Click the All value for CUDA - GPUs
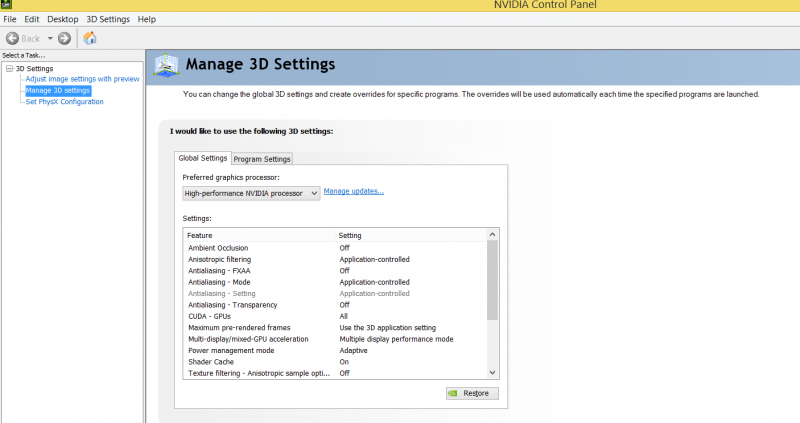This screenshot has height=423, width=800. (x=343, y=316)
